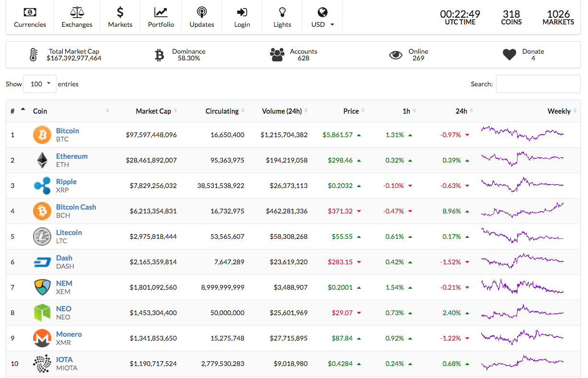Open the NEM link
Viewport: 588px width, 378px height.
(x=64, y=283)
